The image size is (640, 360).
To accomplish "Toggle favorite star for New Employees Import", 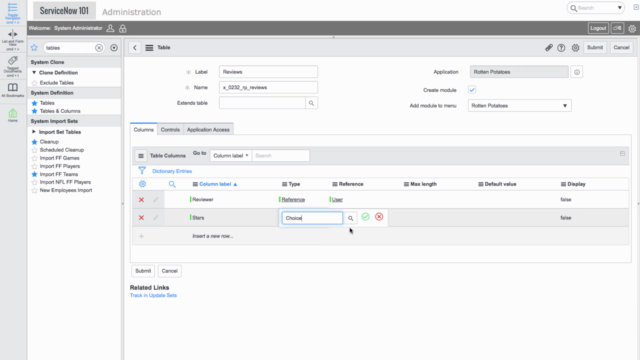I will pos(34,190).
